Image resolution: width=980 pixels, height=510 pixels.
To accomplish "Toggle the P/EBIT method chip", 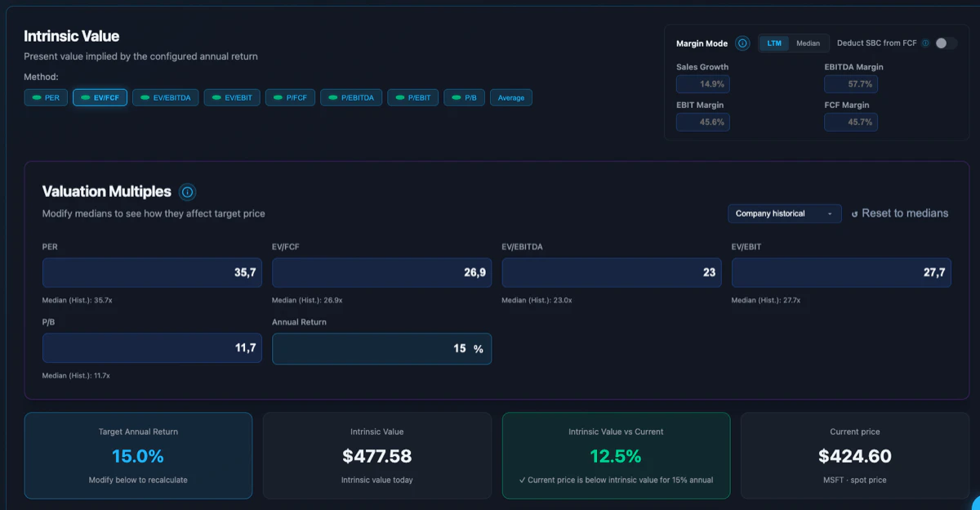I will [x=412, y=98].
